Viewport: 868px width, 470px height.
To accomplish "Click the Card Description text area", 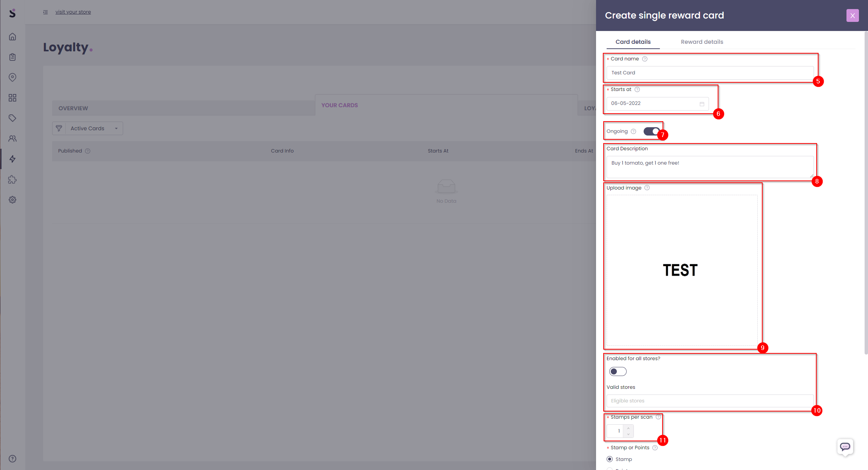I will pyautogui.click(x=710, y=167).
